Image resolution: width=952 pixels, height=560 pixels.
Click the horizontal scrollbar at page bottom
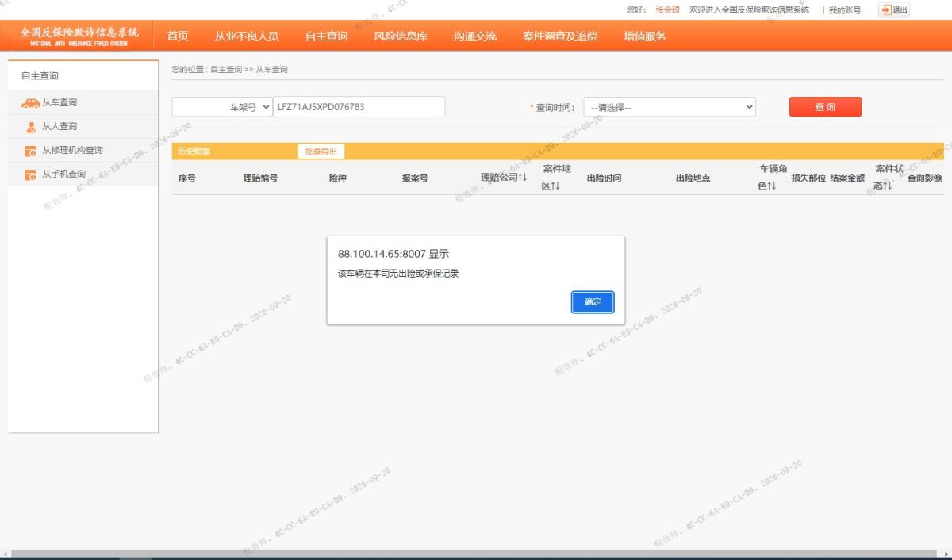(476, 554)
